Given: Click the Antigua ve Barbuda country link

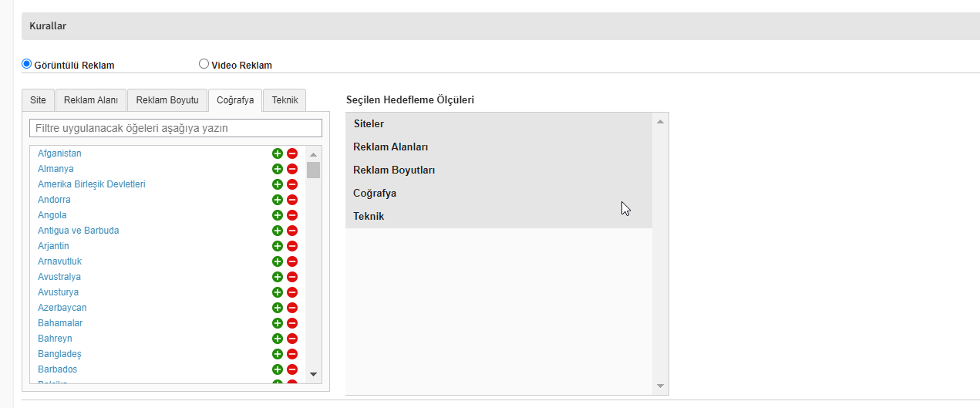Looking at the screenshot, I should [79, 231].
